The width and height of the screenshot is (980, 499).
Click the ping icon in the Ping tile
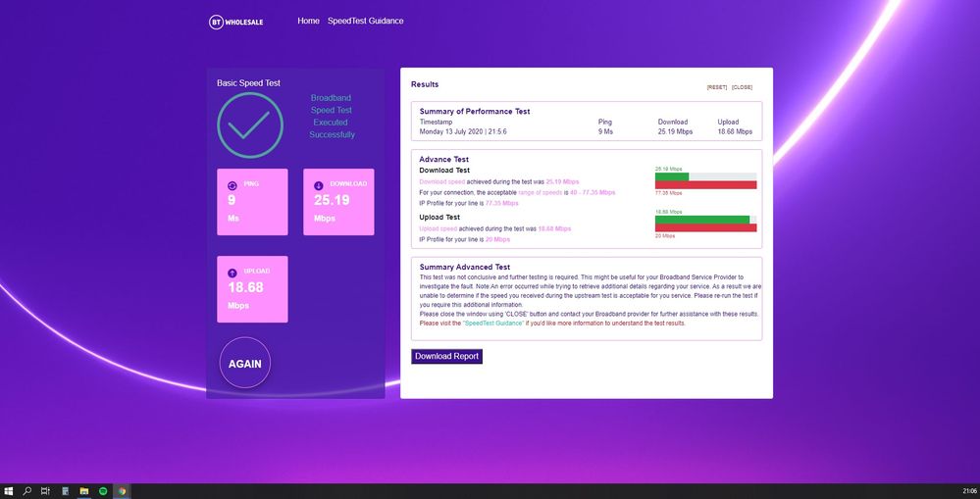(232, 185)
